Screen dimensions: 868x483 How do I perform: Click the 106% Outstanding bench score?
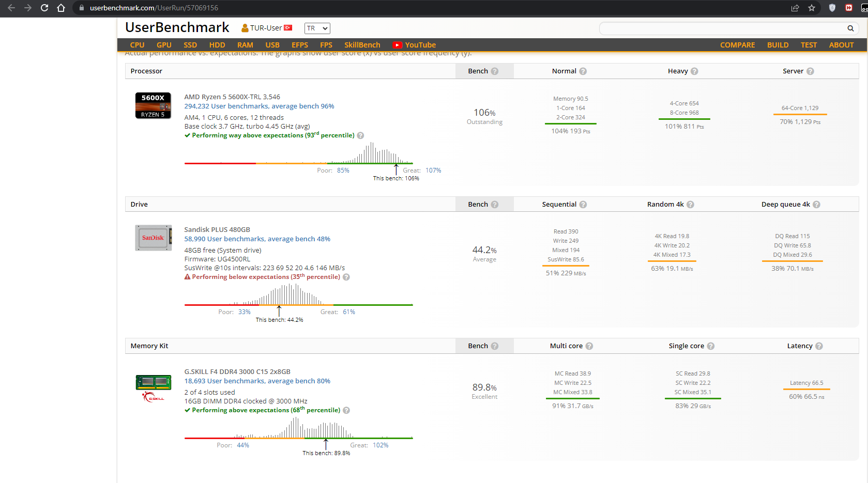pyautogui.click(x=484, y=116)
